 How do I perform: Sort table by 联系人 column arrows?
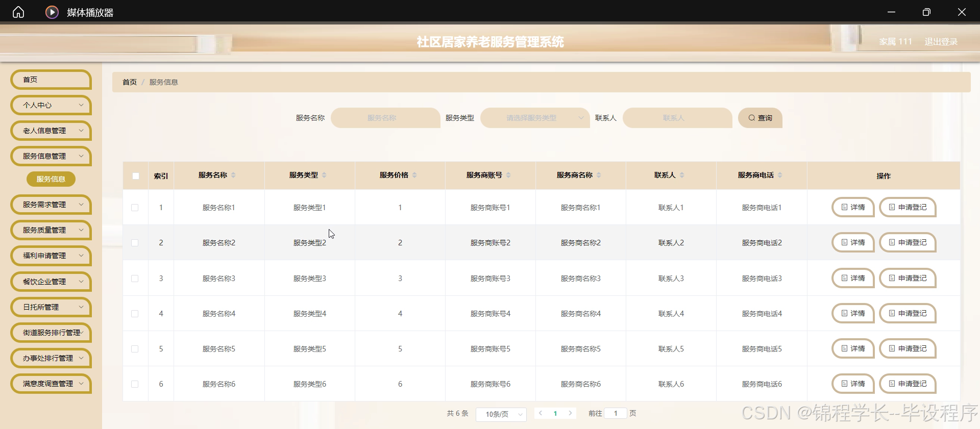682,175
